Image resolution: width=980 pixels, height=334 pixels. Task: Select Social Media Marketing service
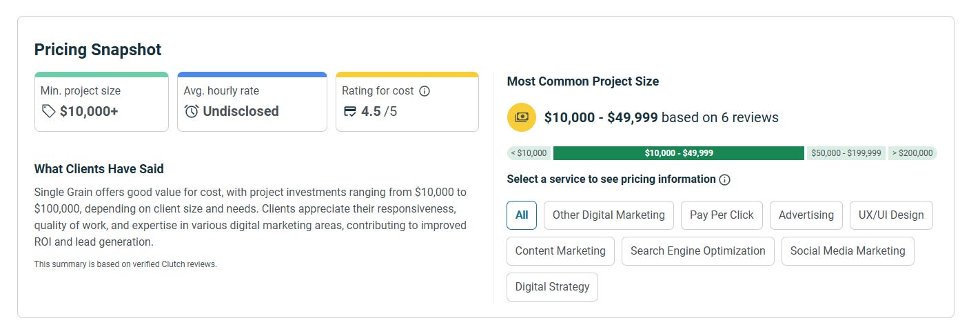848,251
